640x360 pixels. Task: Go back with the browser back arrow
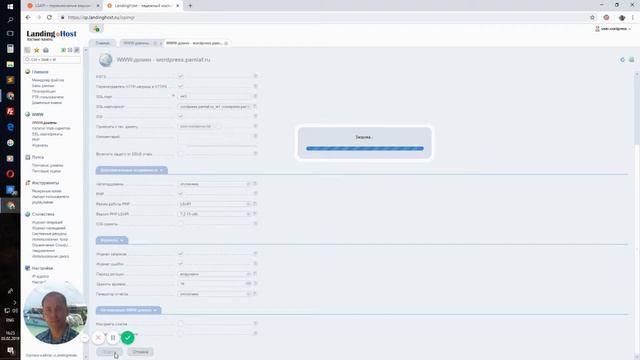point(28,17)
